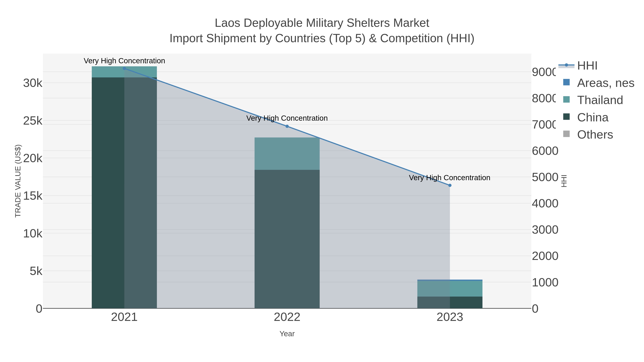Toggle the Thailand legend entry
This screenshot has height=362, width=644.
pos(593,100)
